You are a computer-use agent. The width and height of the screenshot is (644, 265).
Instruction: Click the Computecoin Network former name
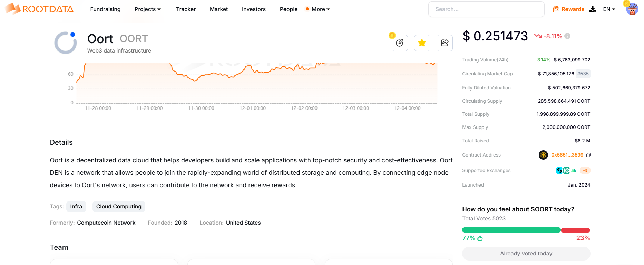pos(106,223)
